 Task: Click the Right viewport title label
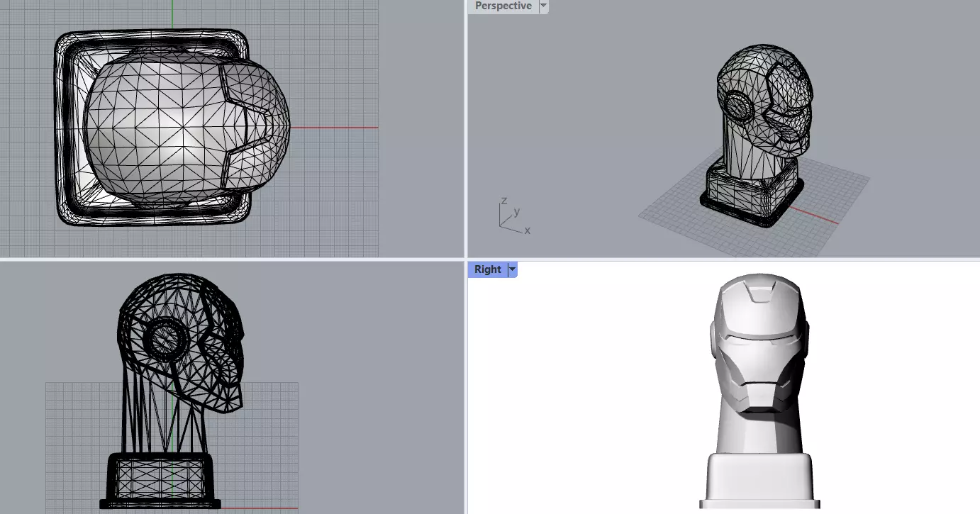pos(488,269)
